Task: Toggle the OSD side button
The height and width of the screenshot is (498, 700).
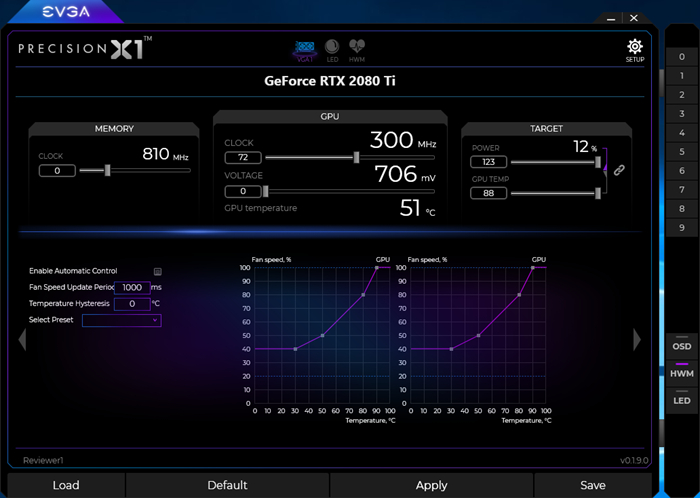Action: [682, 344]
